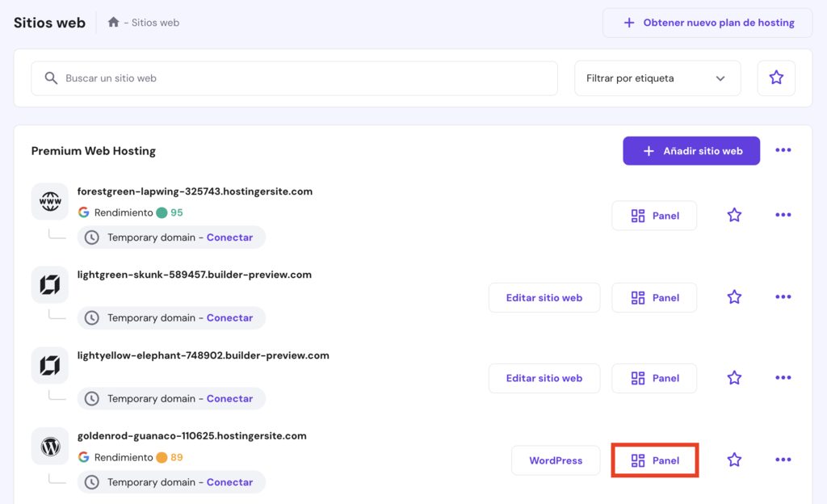Open the options menu for lightyellow-elephant site
Viewport: 827px width, 504px height.
(783, 378)
